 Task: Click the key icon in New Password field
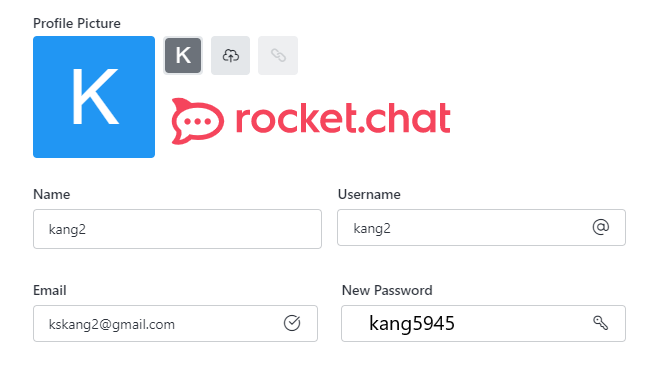point(600,323)
